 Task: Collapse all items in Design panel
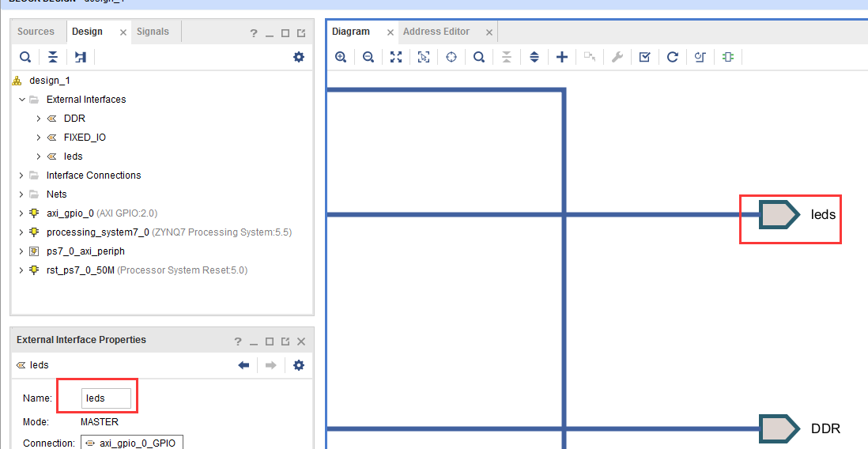[x=53, y=57]
